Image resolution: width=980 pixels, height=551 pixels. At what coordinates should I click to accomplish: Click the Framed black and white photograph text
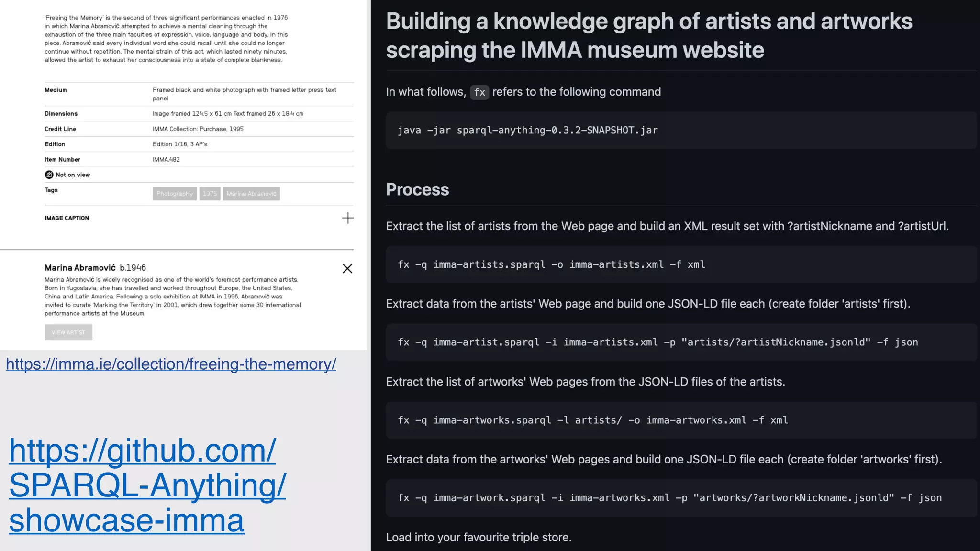tap(245, 94)
